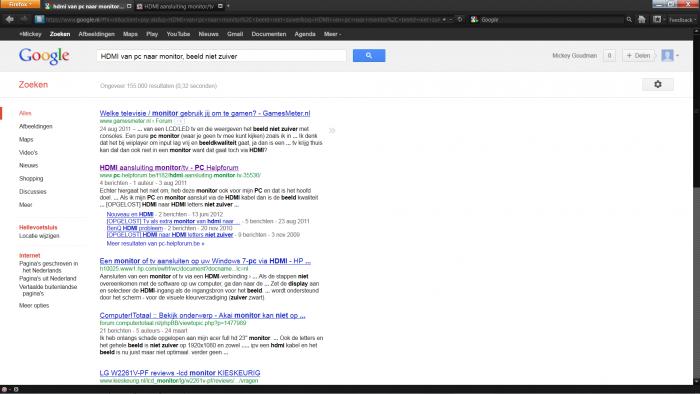Viewport: 700px width, 394px height.
Task: Click the magnifier in the browser search box
Action: (x=629, y=19)
